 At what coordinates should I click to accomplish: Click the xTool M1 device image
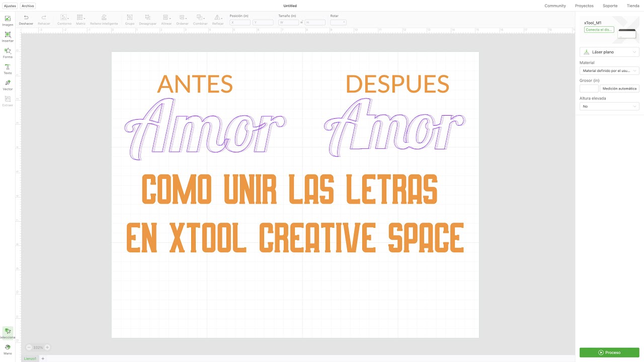627,33
